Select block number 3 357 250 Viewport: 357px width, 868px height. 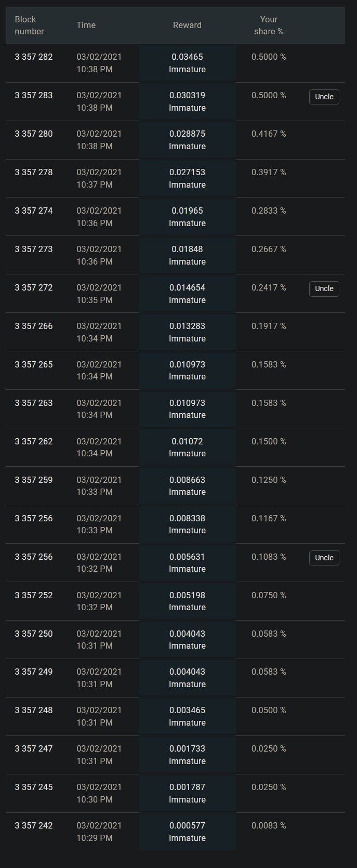tap(34, 634)
